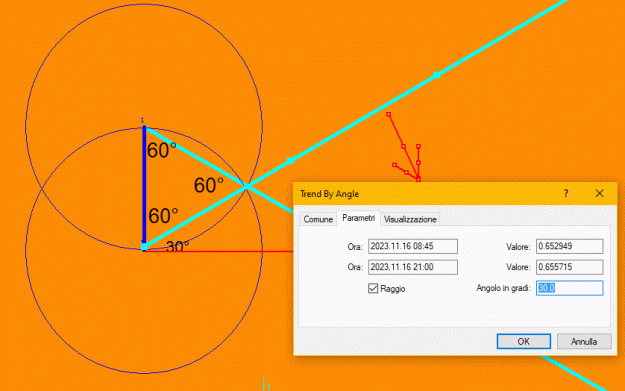Close the Trend By Angle dialog
Viewport: 625px width, 391px height.
click(x=599, y=194)
